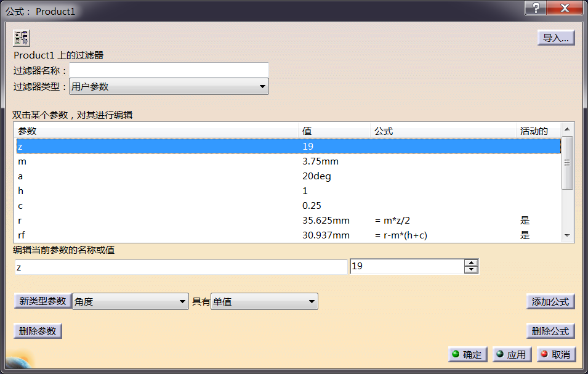Open the 过滤器类型 dropdown showing 用户参数
The image size is (588, 374).
pyautogui.click(x=169, y=86)
